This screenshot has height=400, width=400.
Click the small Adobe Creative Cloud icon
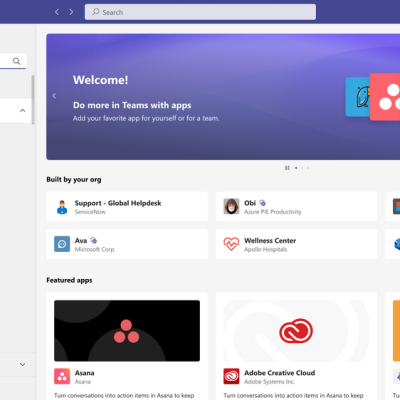pos(231,376)
